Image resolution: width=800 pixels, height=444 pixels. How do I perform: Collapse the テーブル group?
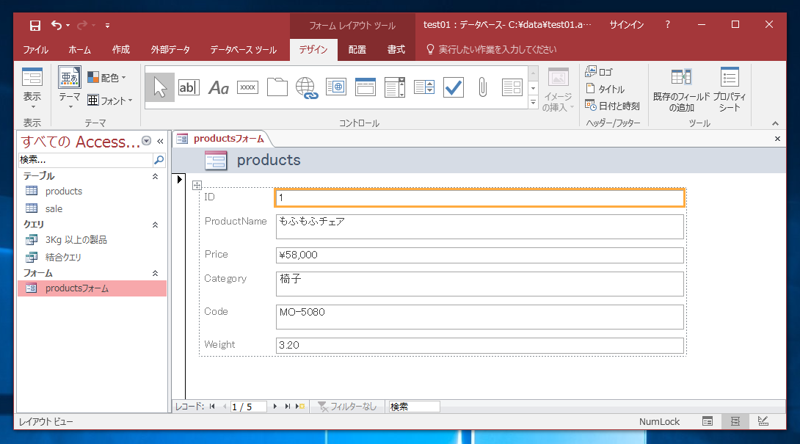155,176
